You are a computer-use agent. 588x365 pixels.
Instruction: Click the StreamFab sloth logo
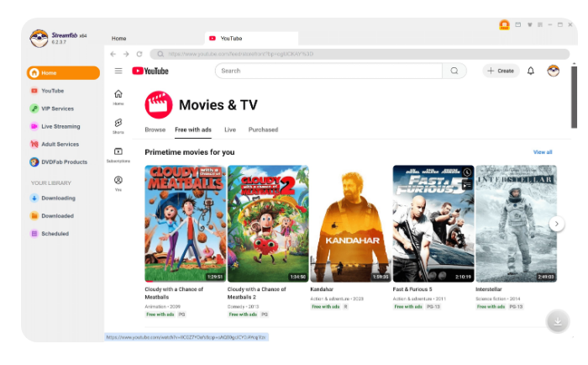(x=39, y=39)
